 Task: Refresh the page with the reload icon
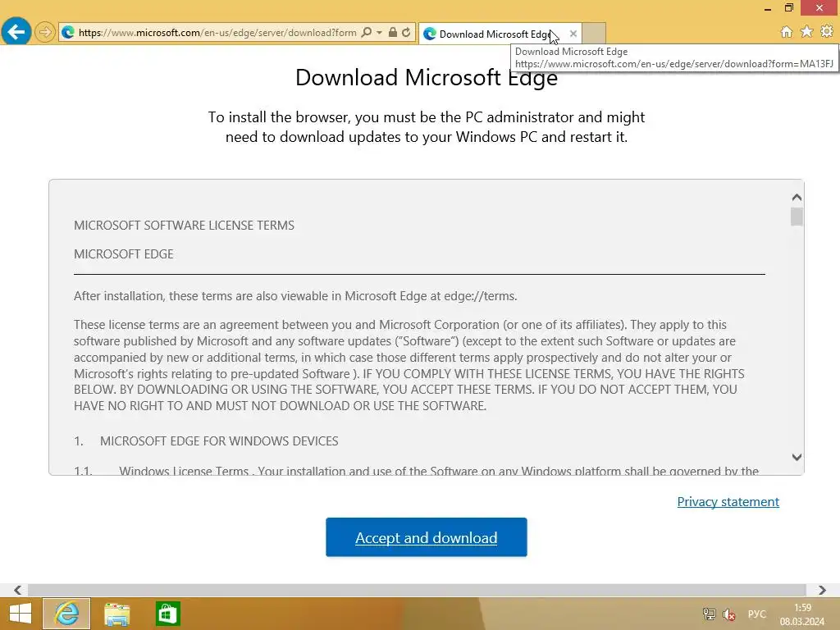coord(406,32)
